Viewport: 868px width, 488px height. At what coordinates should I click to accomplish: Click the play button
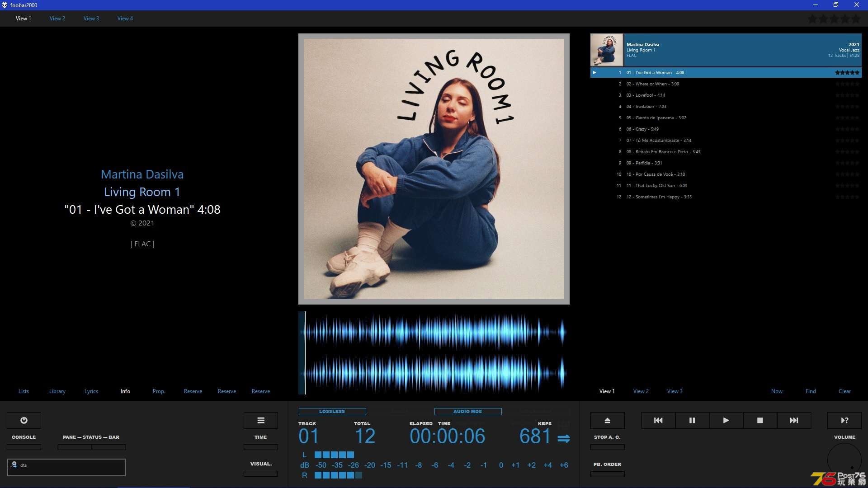tap(726, 420)
